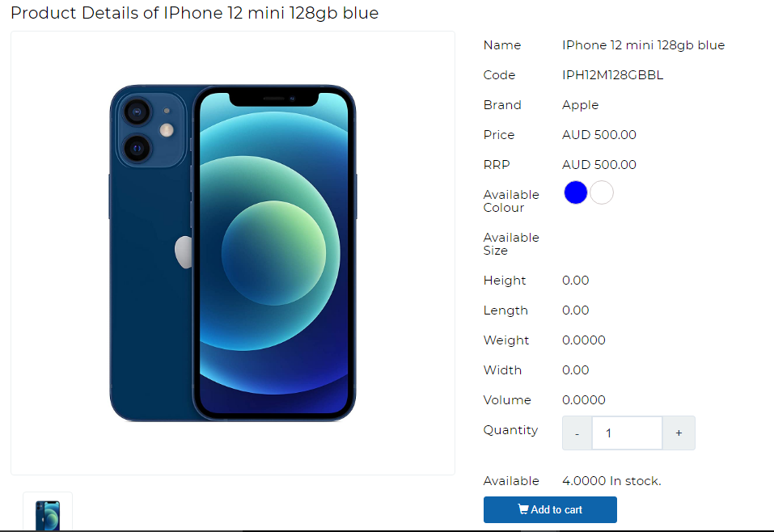The image size is (774, 532).
Task: Click the Apple logo on the phone back
Action: pos(184,252)
